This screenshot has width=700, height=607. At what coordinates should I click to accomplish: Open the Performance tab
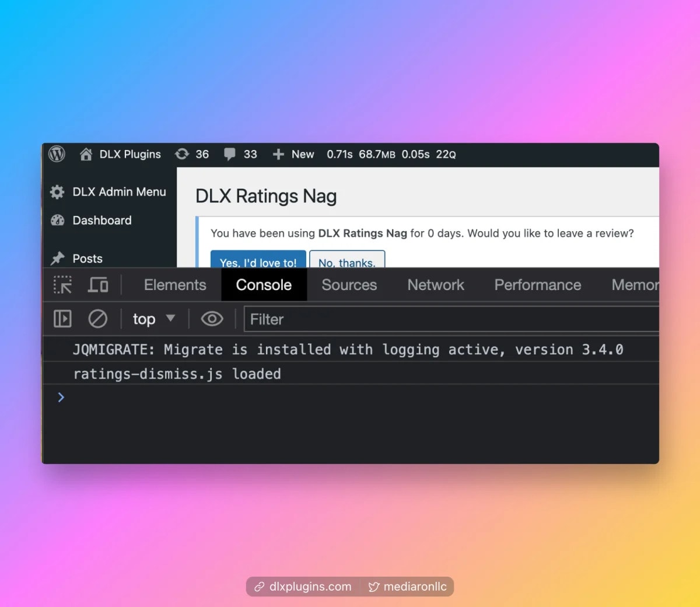click(x=538, y=285)
